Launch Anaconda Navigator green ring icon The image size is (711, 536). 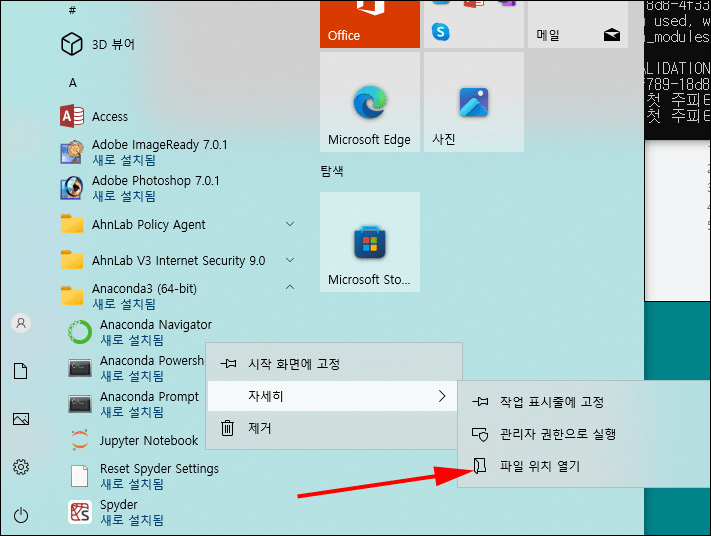click(x=80, y=332)
